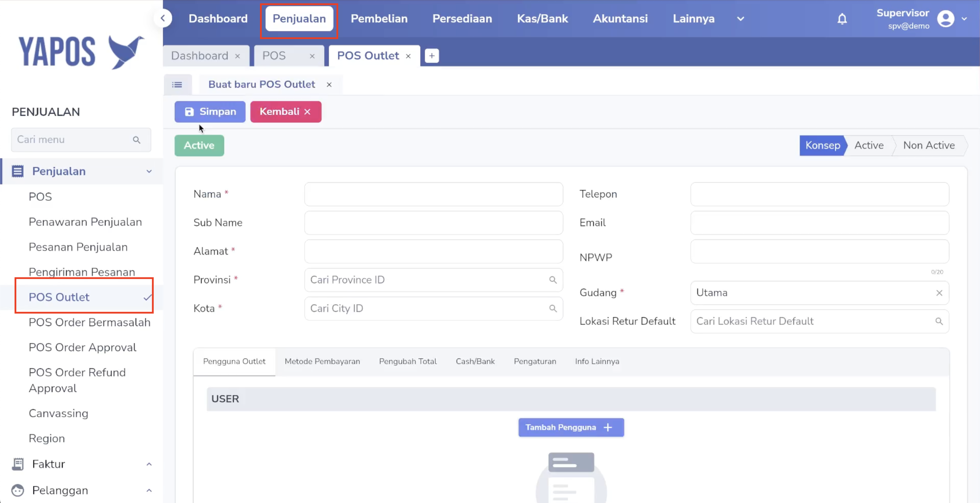Image resolution: width=980 pixels, height=503 pixels.
Task: Open the Dashboard top menu
Action: pyautogui.click(x=218, y=19)
